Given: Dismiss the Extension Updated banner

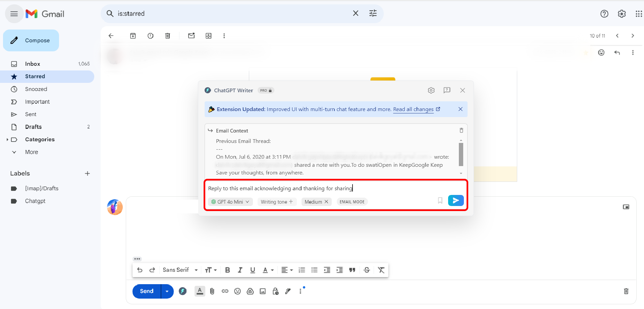Looking at the screenshot, I should coord(460,109).
